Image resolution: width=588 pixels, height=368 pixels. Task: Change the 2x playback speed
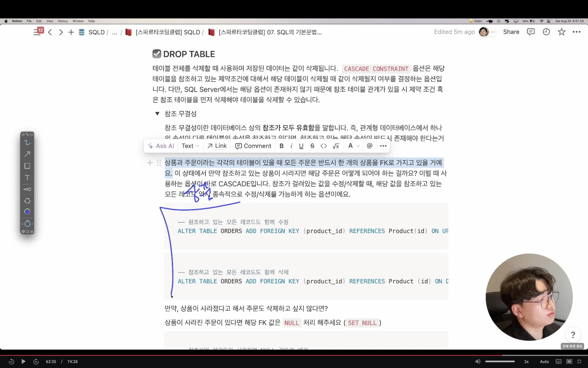526,361
